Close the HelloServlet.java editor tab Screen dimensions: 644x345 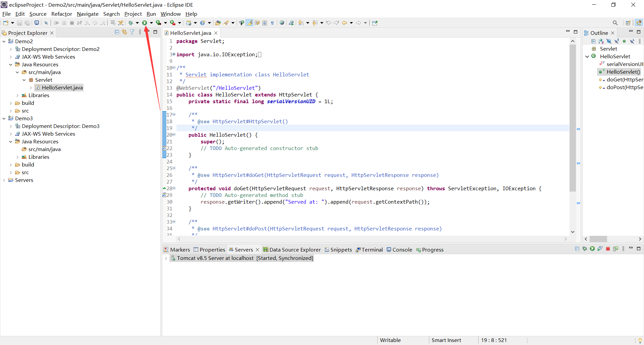coord(216,33)
